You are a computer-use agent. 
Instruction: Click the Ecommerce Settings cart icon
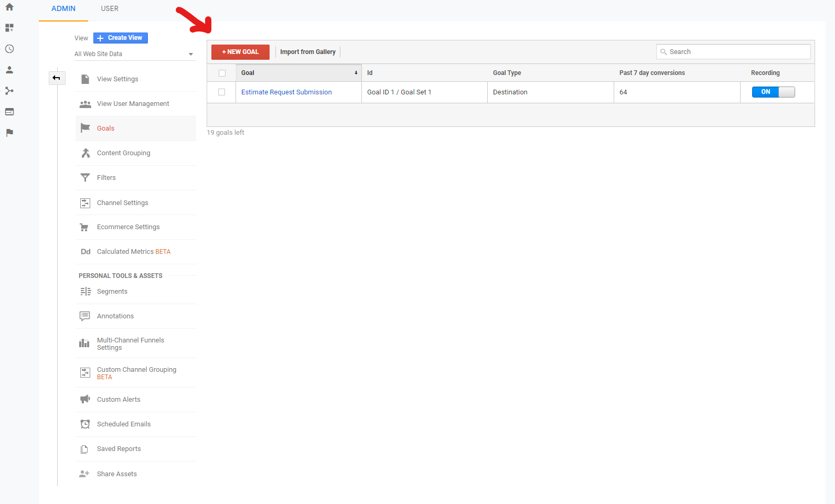[84, 227]
